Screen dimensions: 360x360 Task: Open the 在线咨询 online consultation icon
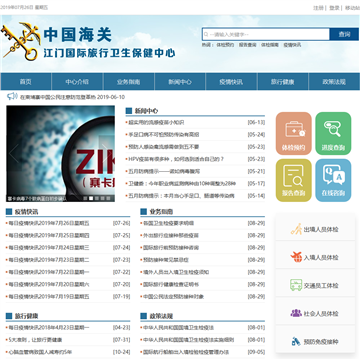333,180
